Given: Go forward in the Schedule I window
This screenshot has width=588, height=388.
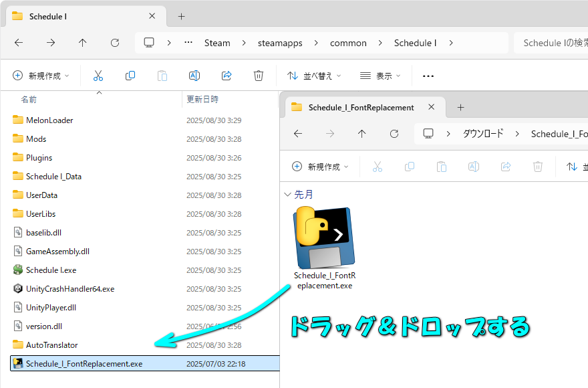Looking at the screenshot, I should [51, 43].
